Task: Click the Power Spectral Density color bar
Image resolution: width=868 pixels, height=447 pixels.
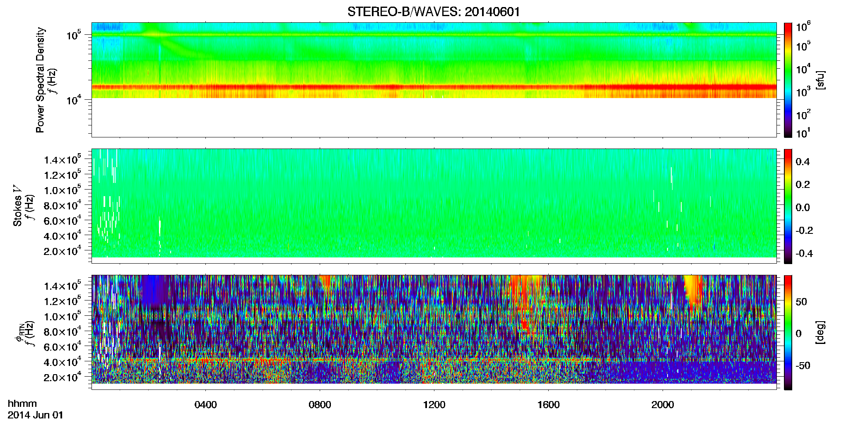Action: [788, 80]
